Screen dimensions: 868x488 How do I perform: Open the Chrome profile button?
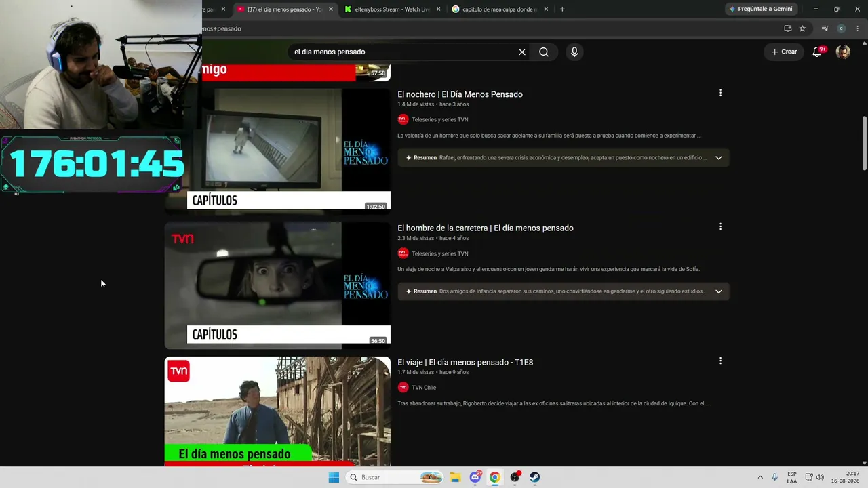(841, 28)
